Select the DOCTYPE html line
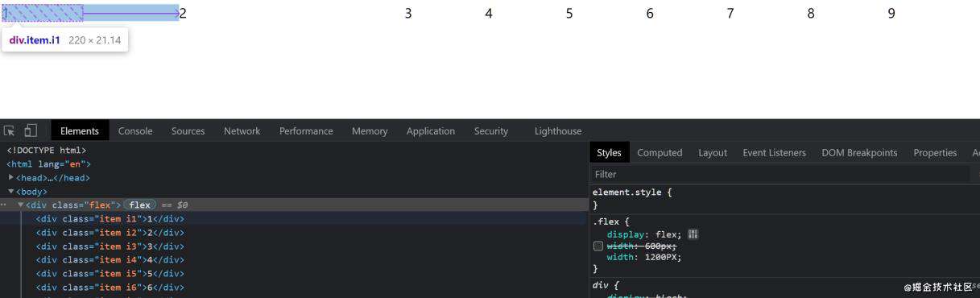Viewport: 980px width, 298px height. coord(46,150)
